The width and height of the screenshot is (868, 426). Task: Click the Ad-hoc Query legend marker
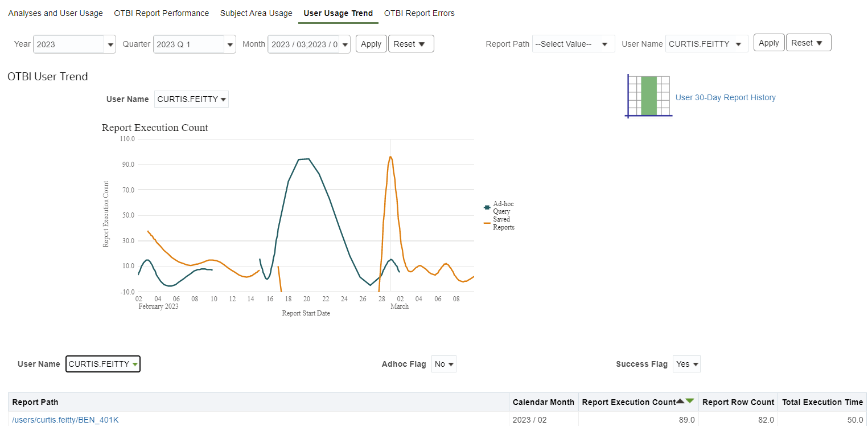[487, 207]
